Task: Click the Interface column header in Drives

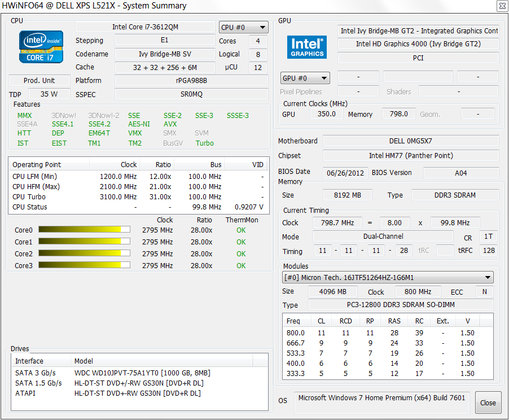Action: click(41, 361)
